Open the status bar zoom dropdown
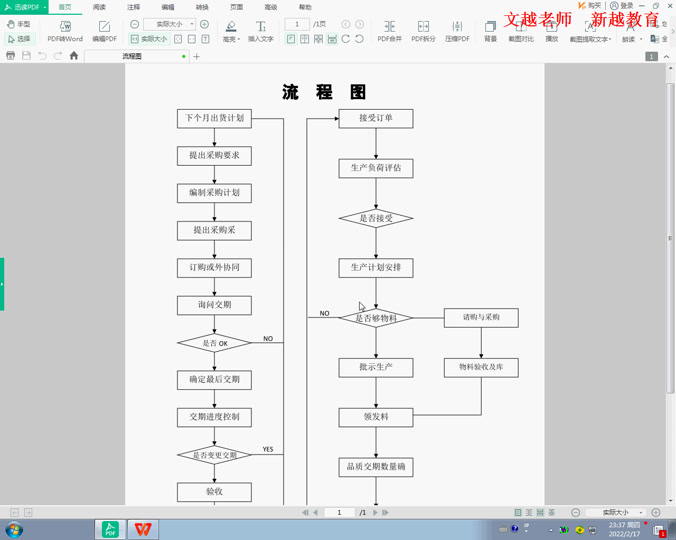 [641, 513]
